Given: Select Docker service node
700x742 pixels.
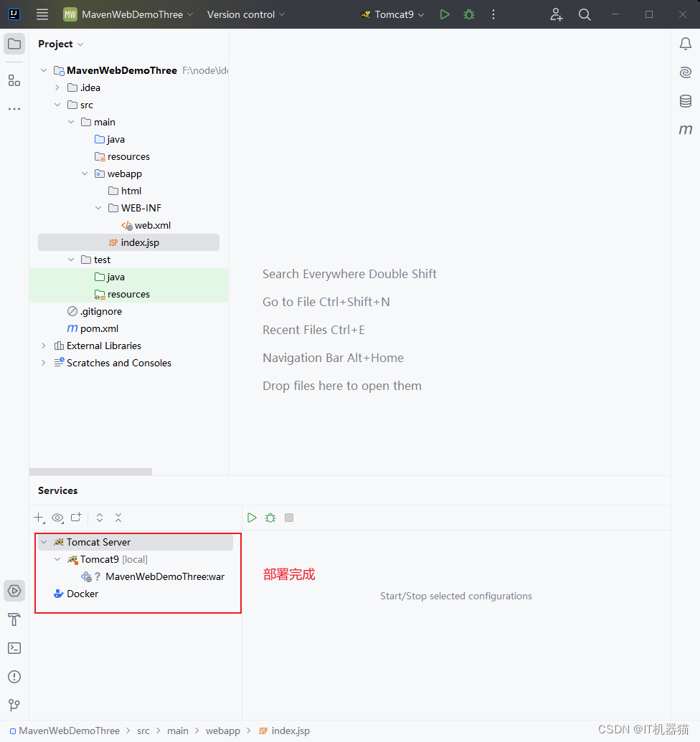Looking at the screenshot, I should (76, 594).
